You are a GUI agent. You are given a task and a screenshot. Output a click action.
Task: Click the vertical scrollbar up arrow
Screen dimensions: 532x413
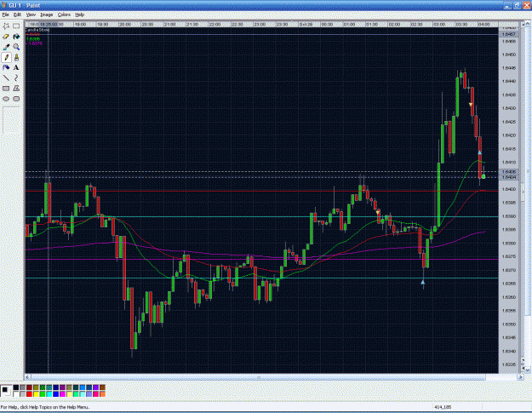[x=528, y=24]
